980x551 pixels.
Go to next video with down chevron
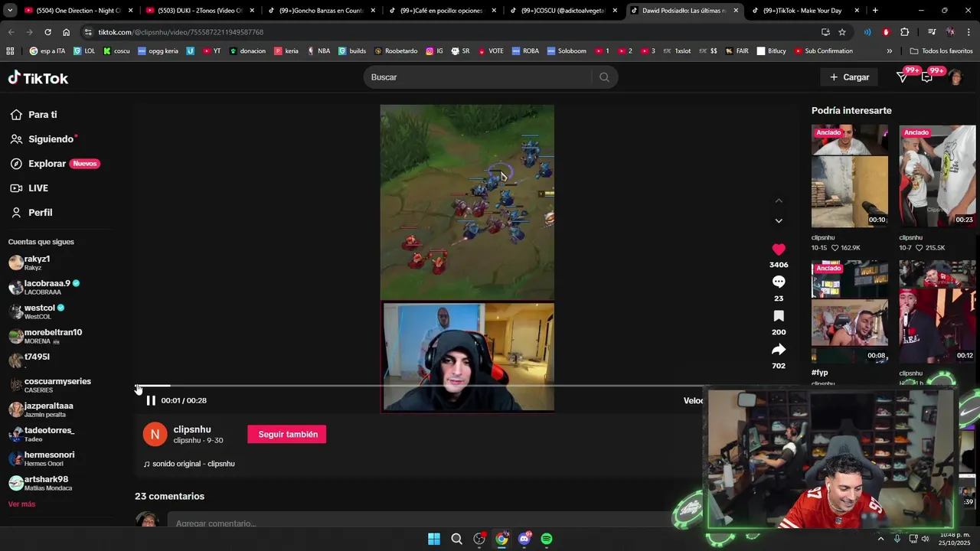tap(779, 220)
